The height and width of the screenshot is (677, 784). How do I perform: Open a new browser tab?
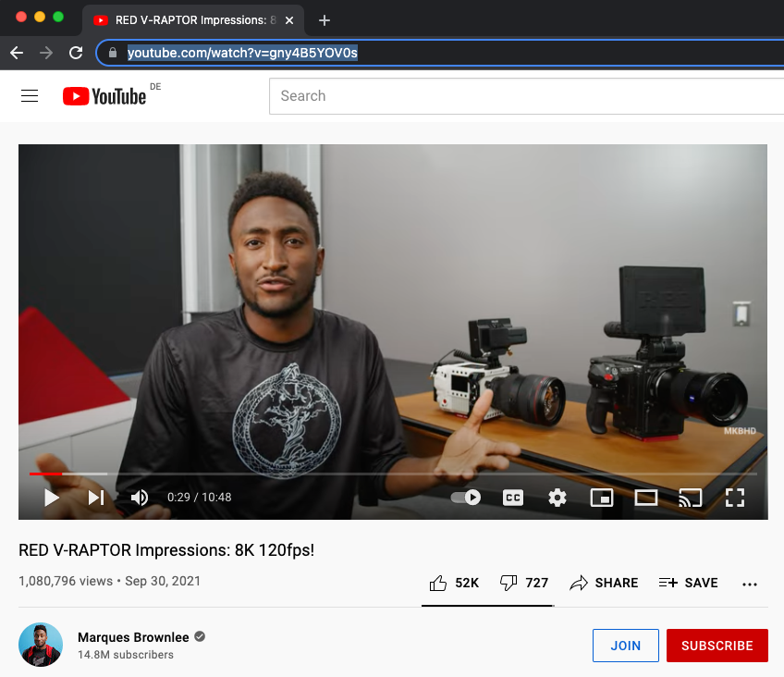click(325, 20)
